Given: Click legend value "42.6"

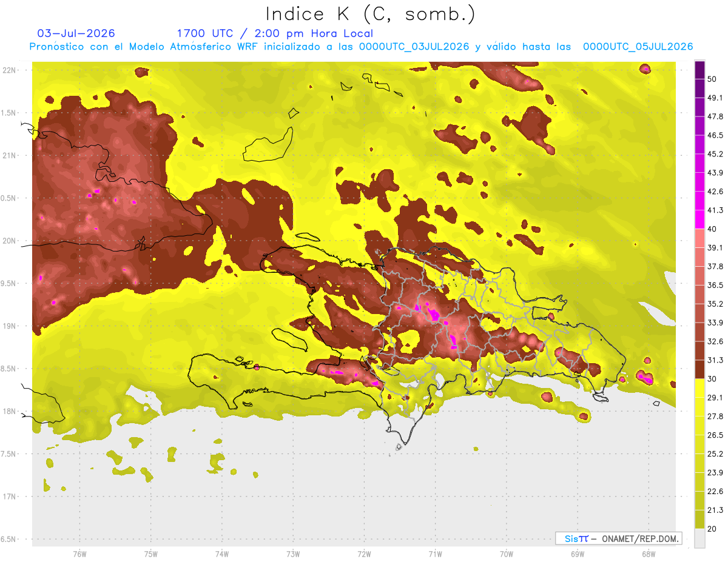Looking at the screenshot, I should pos(715,192).
